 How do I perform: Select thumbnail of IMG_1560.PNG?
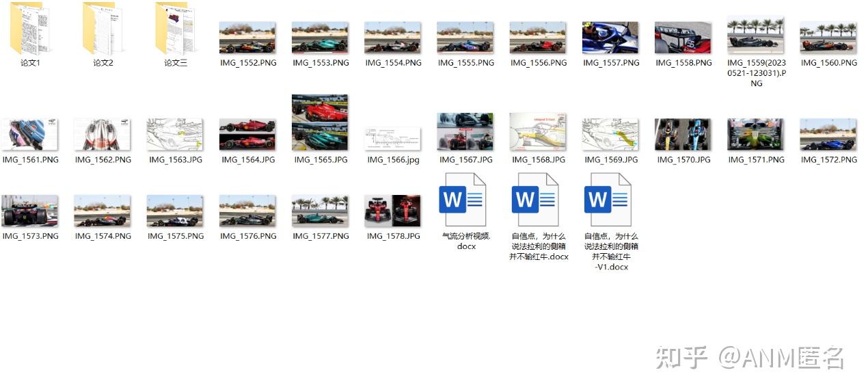coord(828,38)
